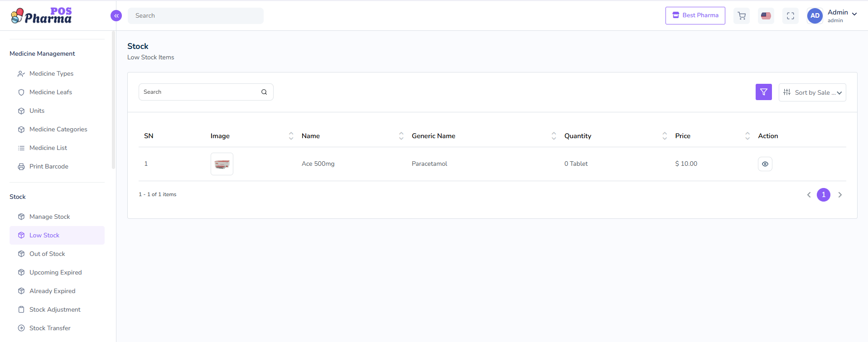Click the search magnifier icon in table
This screenshot has width=868, height=342.
(x=264, y=92)
